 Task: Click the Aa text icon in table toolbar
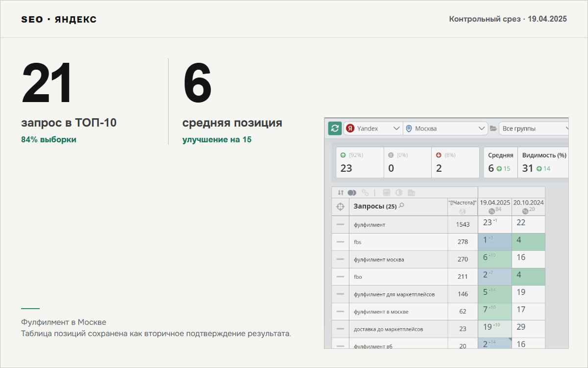coord(412,192)
